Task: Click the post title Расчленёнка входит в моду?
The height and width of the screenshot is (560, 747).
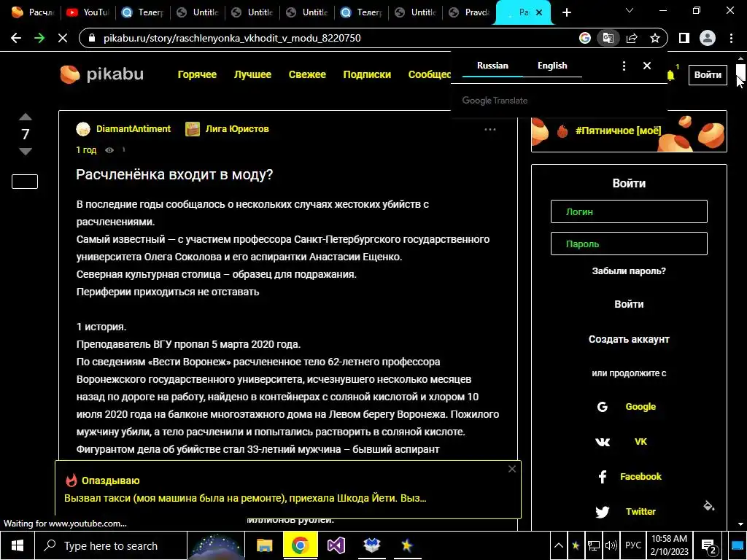Action: tap(174, 174)
